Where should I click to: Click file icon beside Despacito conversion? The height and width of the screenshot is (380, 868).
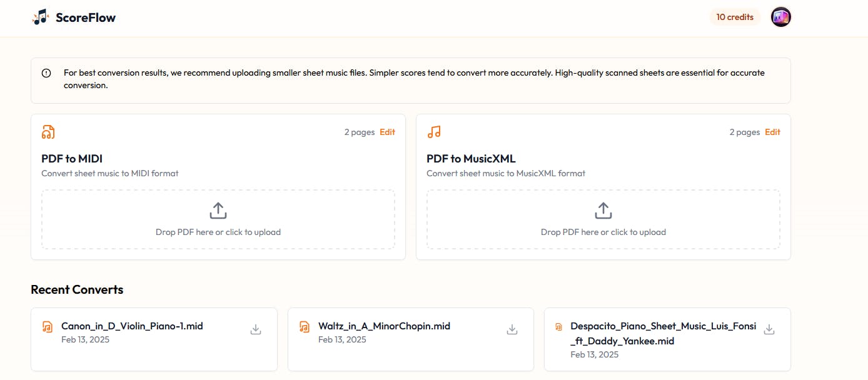point(558,327)
